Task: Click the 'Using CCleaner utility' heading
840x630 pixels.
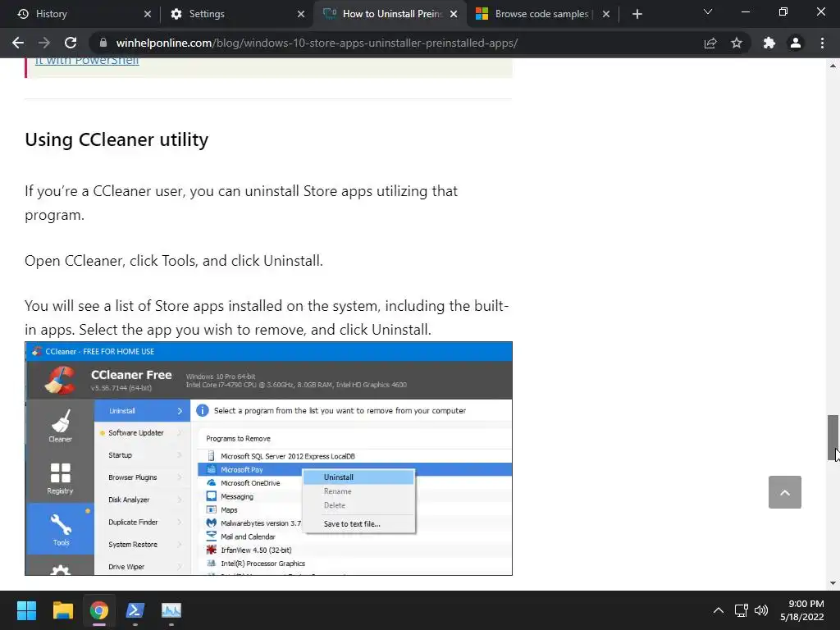Action: [116, 139]
